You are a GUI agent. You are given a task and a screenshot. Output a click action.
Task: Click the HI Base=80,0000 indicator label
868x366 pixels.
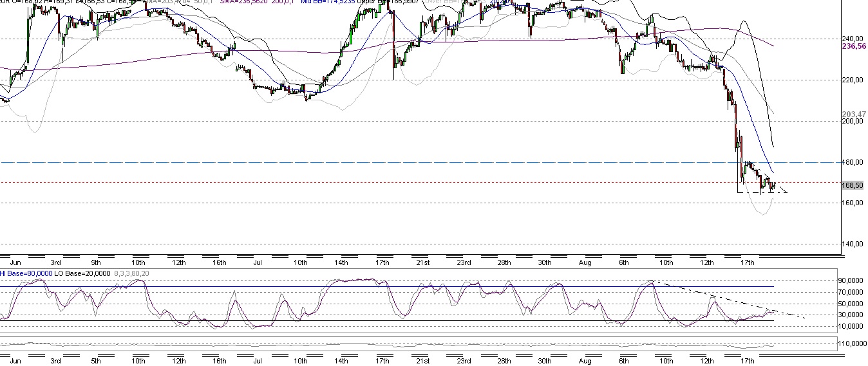[x=27, y=273]
